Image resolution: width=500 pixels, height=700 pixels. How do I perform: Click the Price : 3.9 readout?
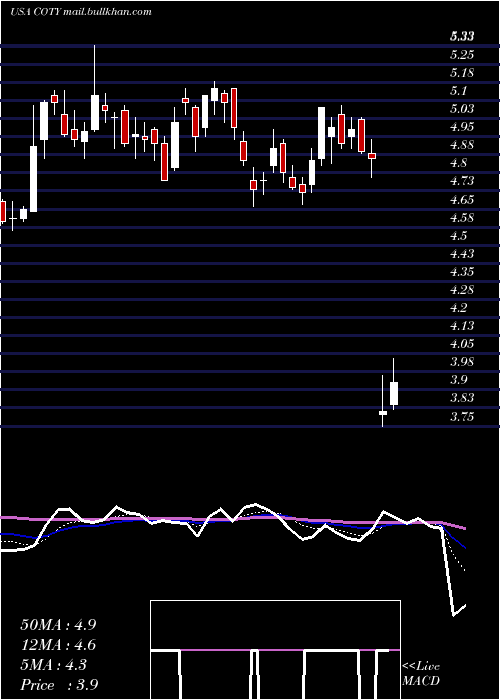coord(59,685)
